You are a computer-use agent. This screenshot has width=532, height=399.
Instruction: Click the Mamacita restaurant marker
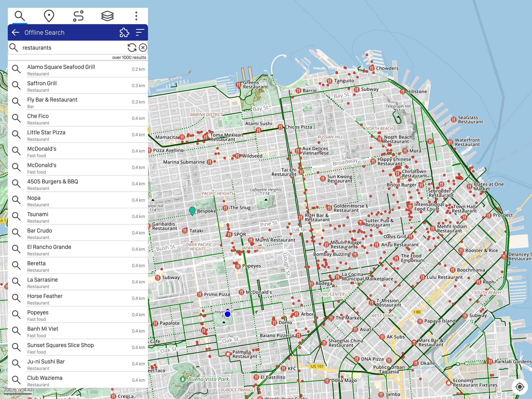(182, 137)
